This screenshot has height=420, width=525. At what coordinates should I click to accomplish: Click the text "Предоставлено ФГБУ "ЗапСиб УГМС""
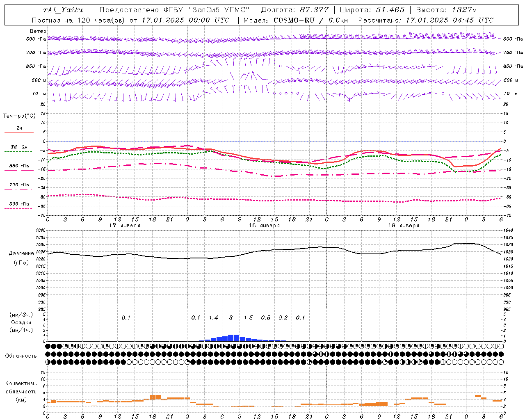click(175, 10)
